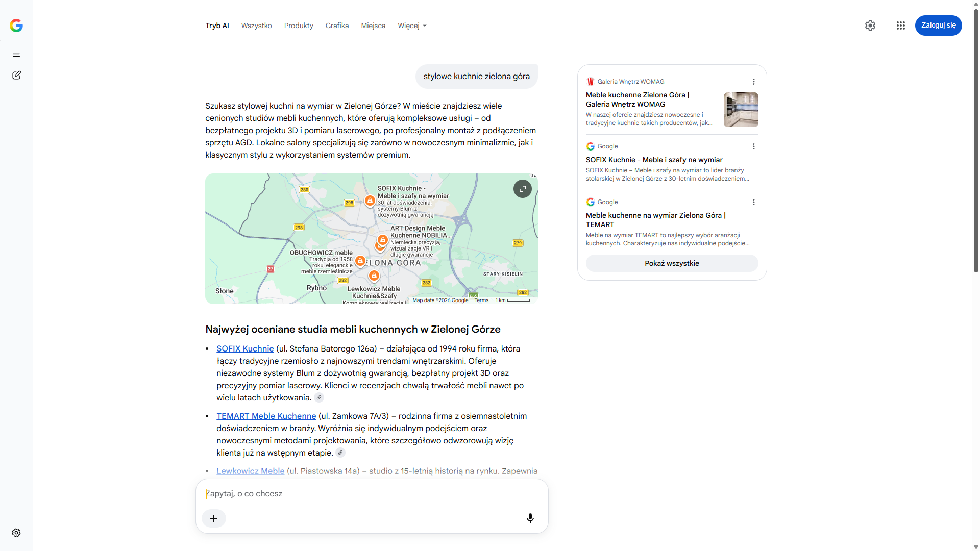The width and height of the screenshot is (980, 551).
Task: Open the options menu for the Galeria Wnętrz WOMAG result
Action: pos(754,82)
